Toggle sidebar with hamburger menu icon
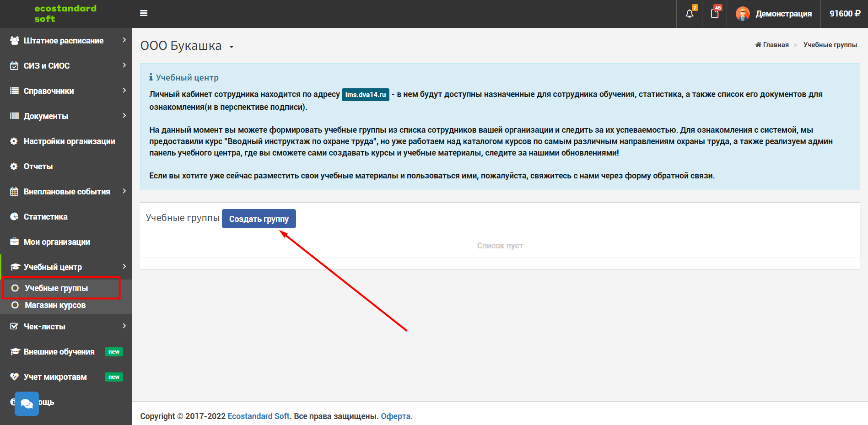The width and height of the screenshot is (868, 425). [x=144, y=13]
